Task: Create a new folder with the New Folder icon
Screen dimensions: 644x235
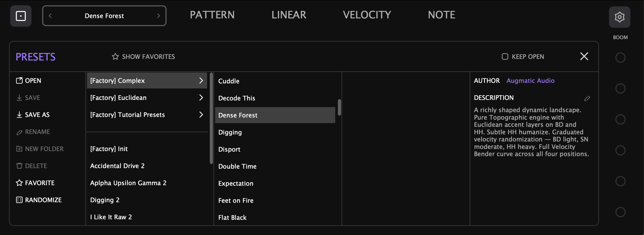Action: [x=19, y=149]
